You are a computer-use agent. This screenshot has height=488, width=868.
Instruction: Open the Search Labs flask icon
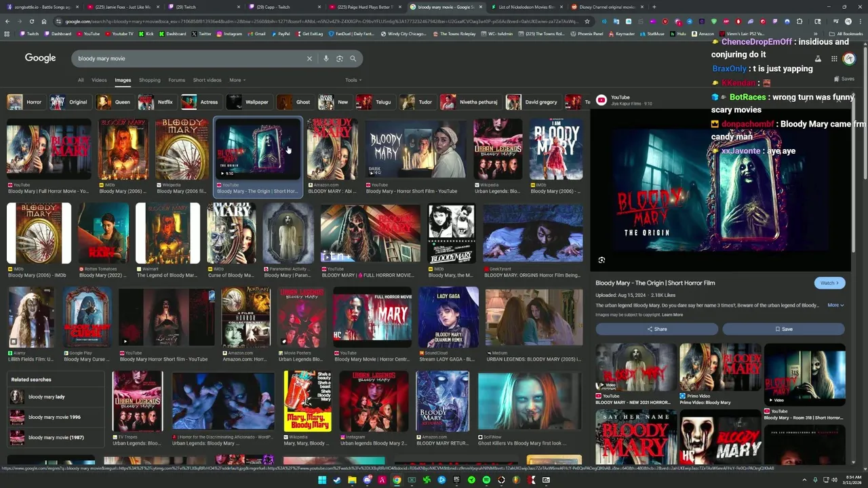click(818, 58)
